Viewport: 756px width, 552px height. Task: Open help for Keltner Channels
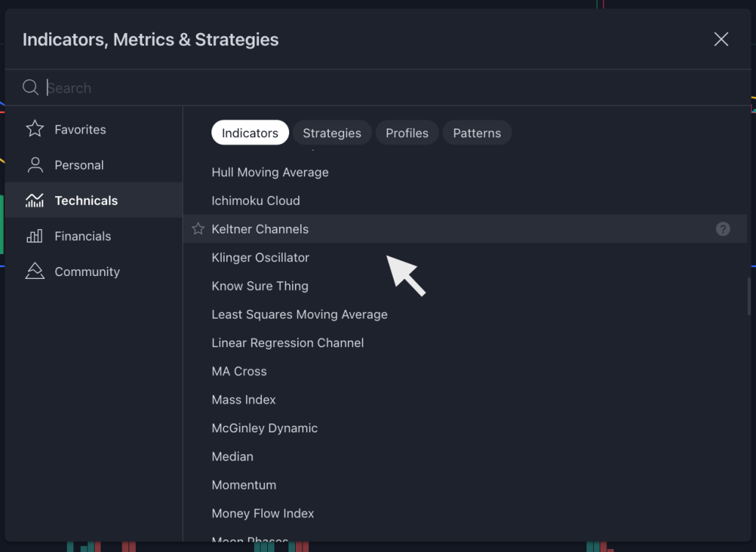click(723, 229)
